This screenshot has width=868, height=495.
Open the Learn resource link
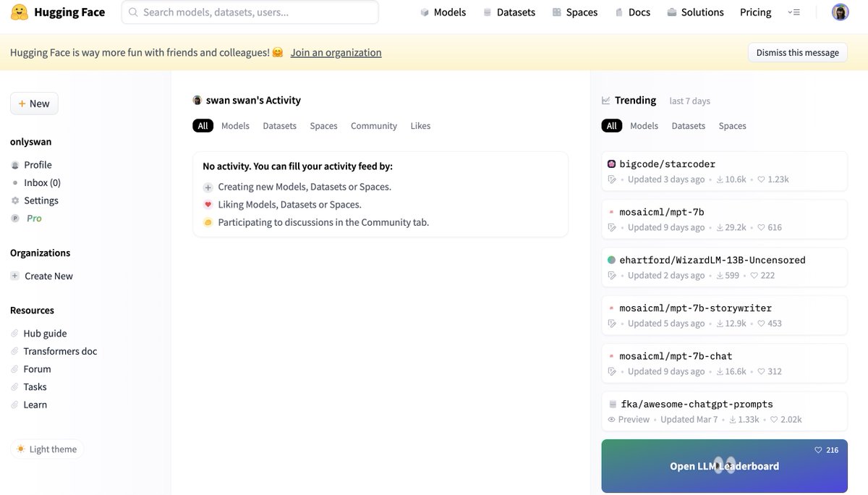[35, 405]
